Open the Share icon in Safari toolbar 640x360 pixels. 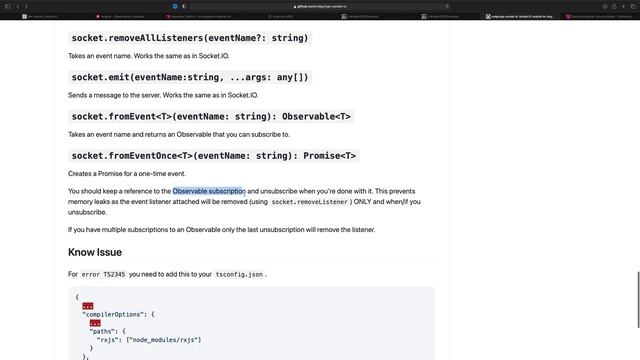[614, 7]
